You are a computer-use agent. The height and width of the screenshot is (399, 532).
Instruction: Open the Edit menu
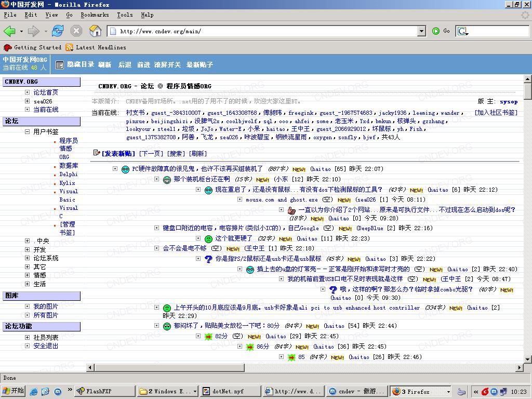click(x=31, y=15)
